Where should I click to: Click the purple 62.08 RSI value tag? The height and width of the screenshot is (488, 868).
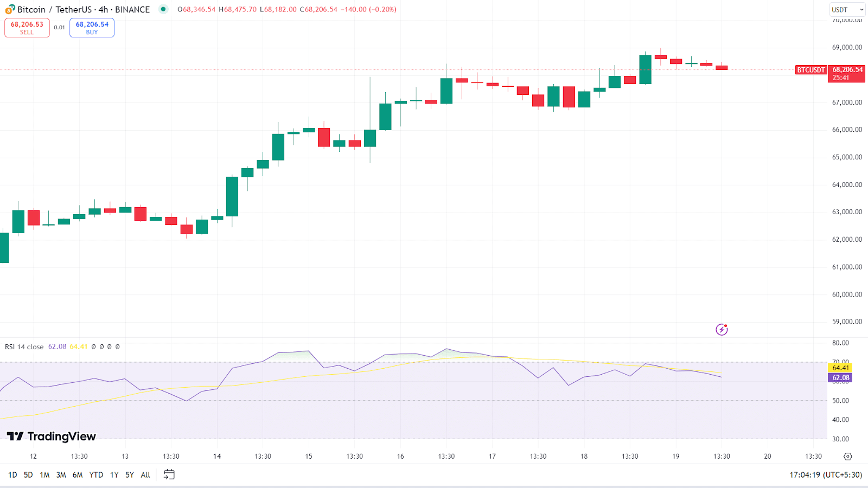pyautogui.click(x=840, y=377)
